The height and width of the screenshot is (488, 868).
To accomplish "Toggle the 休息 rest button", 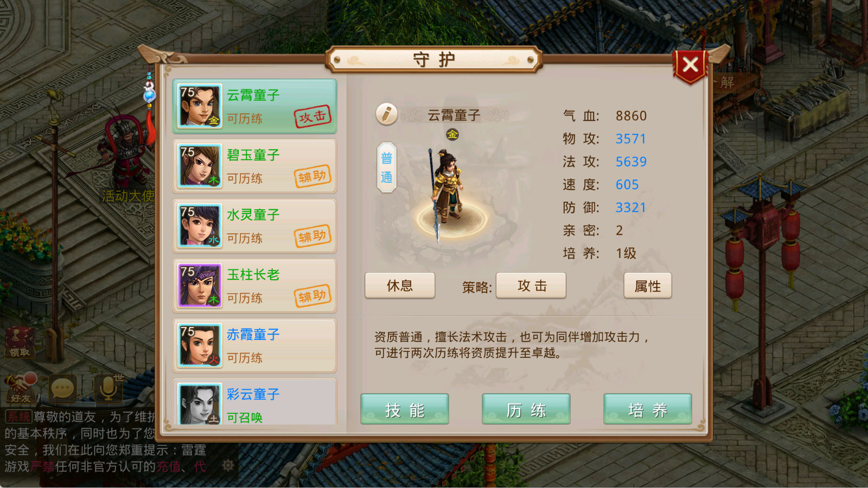I will coord(400,286).
